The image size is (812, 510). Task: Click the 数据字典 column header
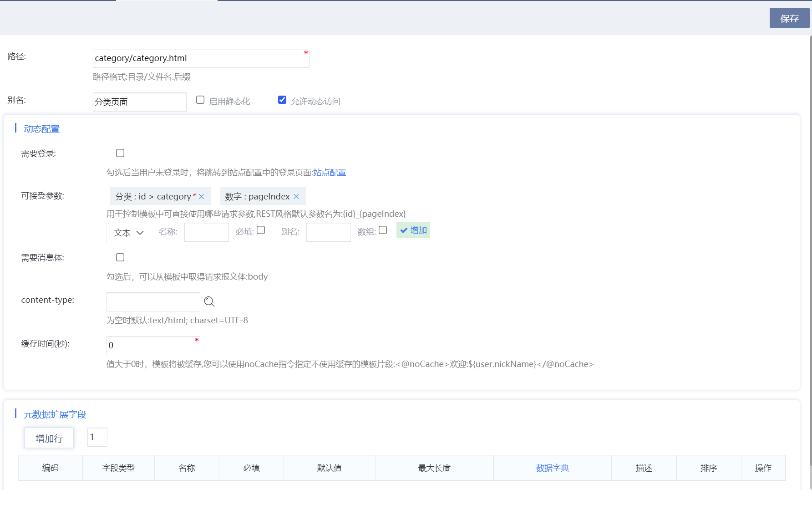[552, 468]
